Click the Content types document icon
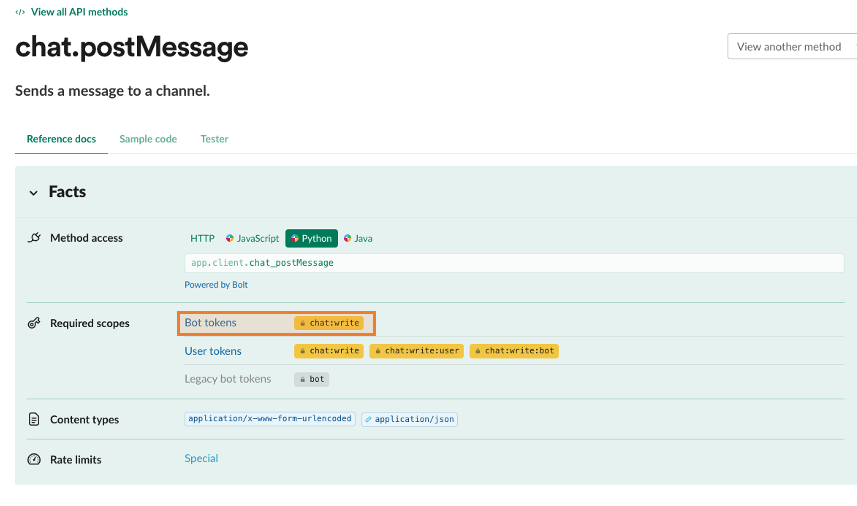857x506 pixels. point(34,419)
